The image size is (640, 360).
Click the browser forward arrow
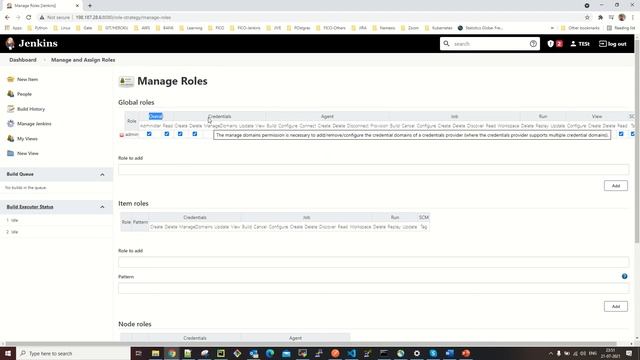tap(18, 17)
